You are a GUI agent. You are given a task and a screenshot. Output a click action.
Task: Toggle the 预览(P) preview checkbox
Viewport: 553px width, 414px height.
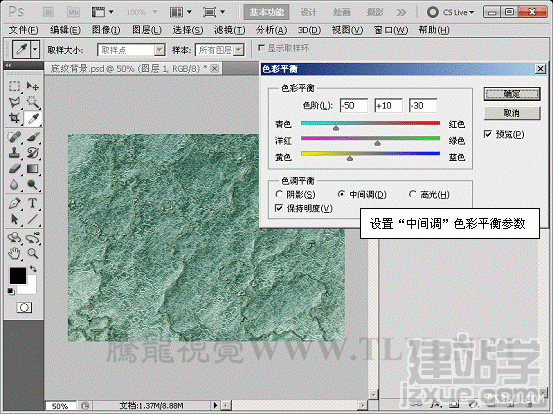click(488, 134)
